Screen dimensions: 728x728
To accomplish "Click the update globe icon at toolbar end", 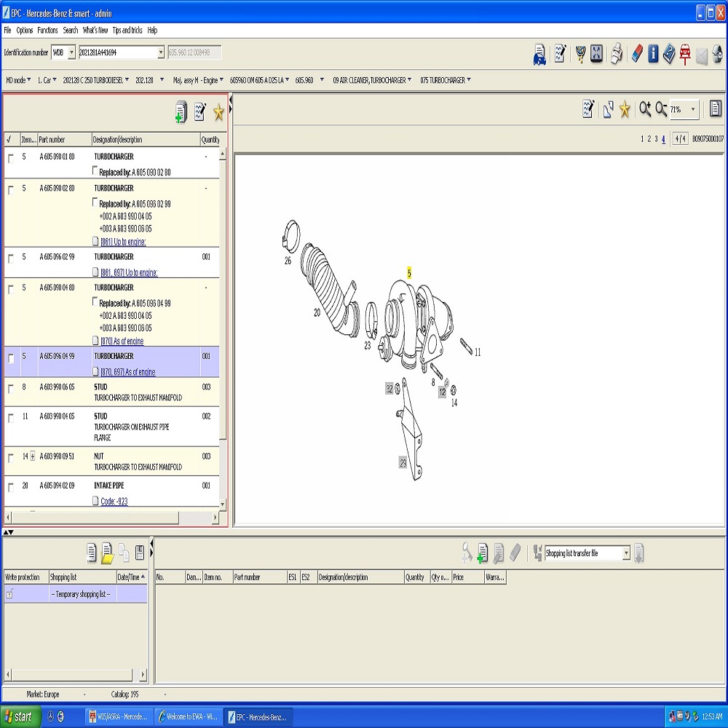I will coord(717,54).
